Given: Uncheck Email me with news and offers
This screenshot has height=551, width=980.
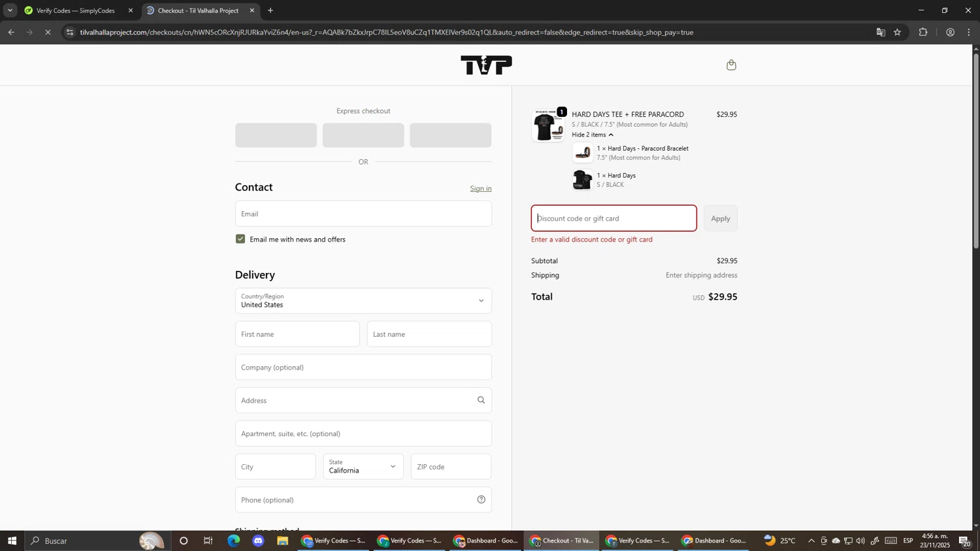Looking at the screenshot, I should point(240,239).
